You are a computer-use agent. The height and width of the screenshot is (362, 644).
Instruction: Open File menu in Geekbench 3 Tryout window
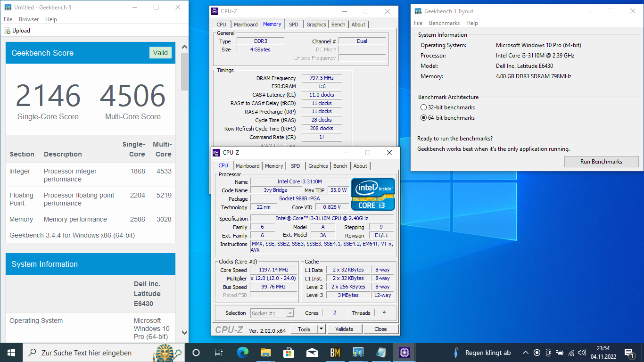[418, 23]
